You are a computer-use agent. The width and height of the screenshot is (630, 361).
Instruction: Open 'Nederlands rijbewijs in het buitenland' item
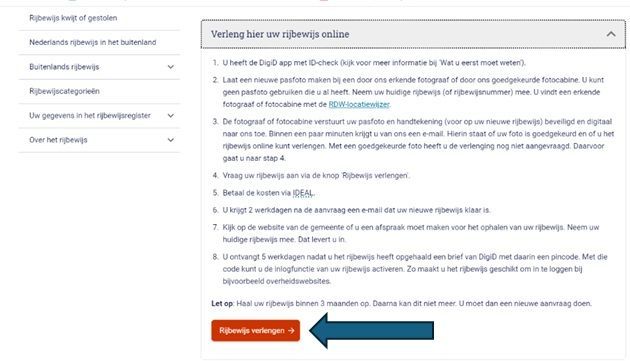(x=93, y=42)
